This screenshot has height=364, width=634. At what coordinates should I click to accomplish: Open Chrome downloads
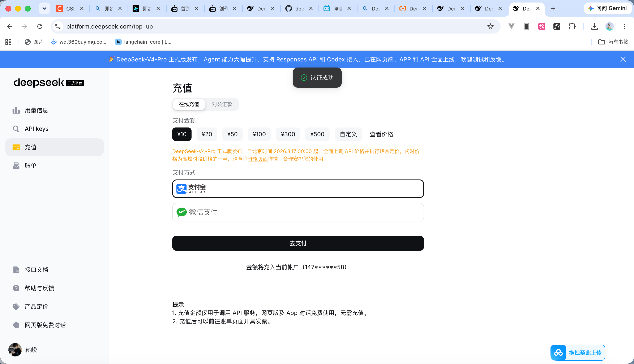pyautogui.click(x=594, y=26)
